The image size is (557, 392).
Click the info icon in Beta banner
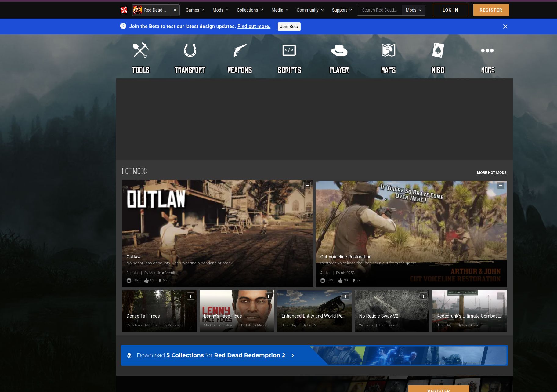point(123,26)
